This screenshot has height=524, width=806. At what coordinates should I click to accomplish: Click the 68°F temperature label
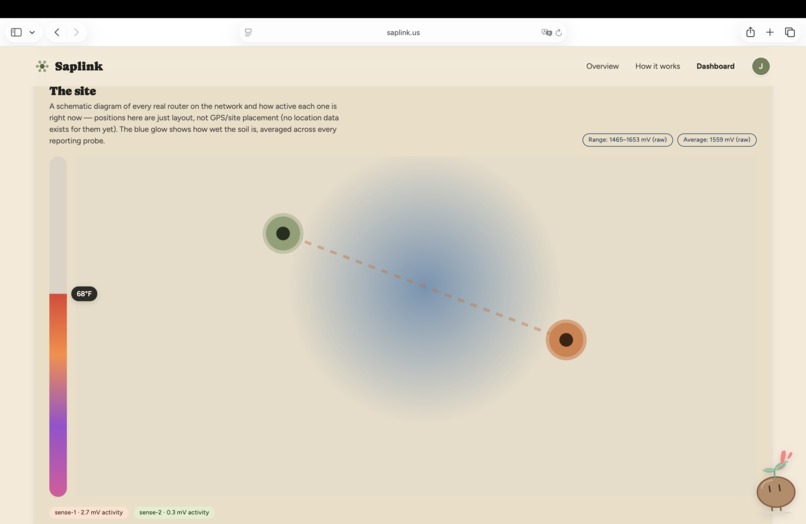[x=84, y=294]
